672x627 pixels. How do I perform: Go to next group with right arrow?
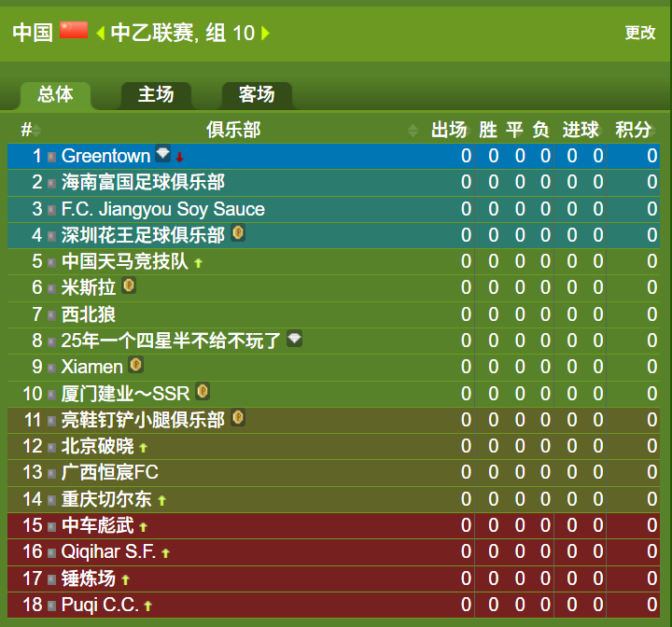pyautogui.click(x=265, y=33)
